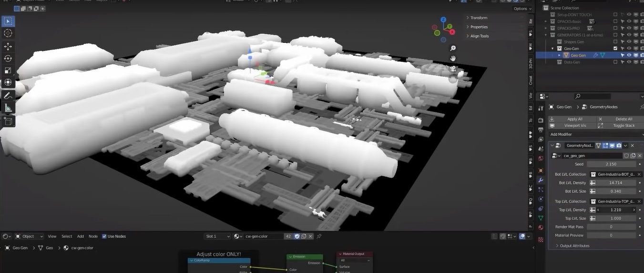Choose the Cursor tool in toolbar
Viewport: 644px width, 273px height.
(8, 33)
